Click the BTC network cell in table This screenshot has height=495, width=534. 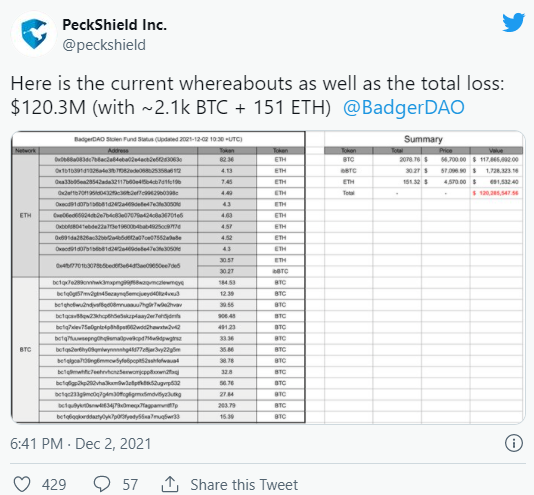point(26,350)
